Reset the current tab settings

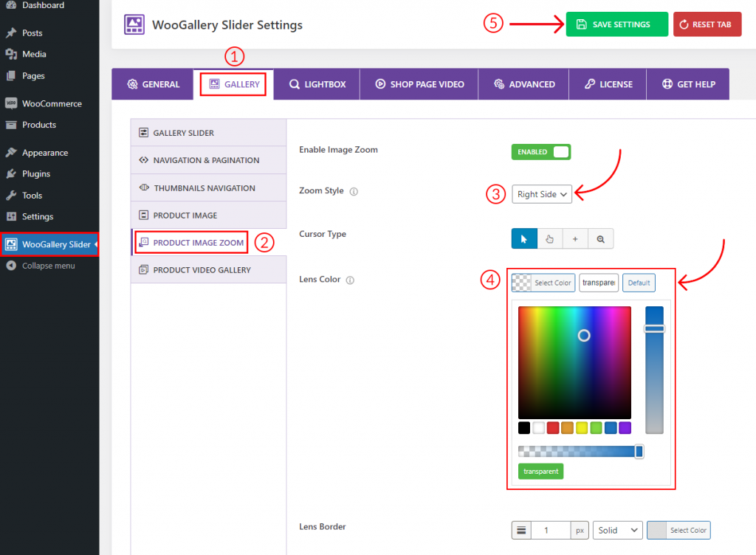tap(707, 24)
